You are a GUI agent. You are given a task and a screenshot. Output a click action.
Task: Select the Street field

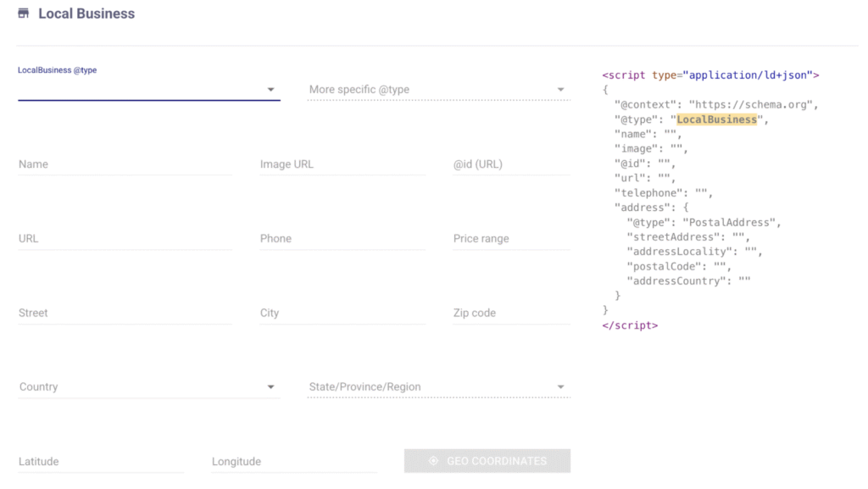click(125, 313)
